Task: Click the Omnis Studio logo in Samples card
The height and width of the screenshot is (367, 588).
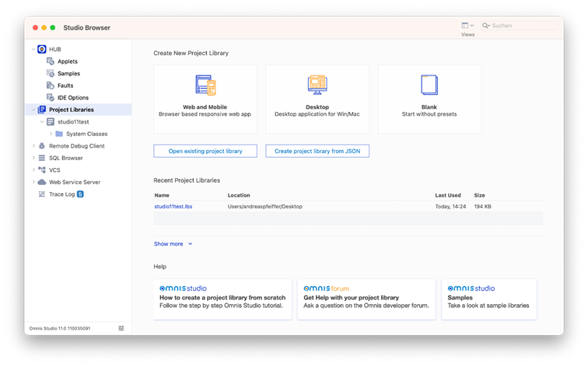Action: pos(471,288)
